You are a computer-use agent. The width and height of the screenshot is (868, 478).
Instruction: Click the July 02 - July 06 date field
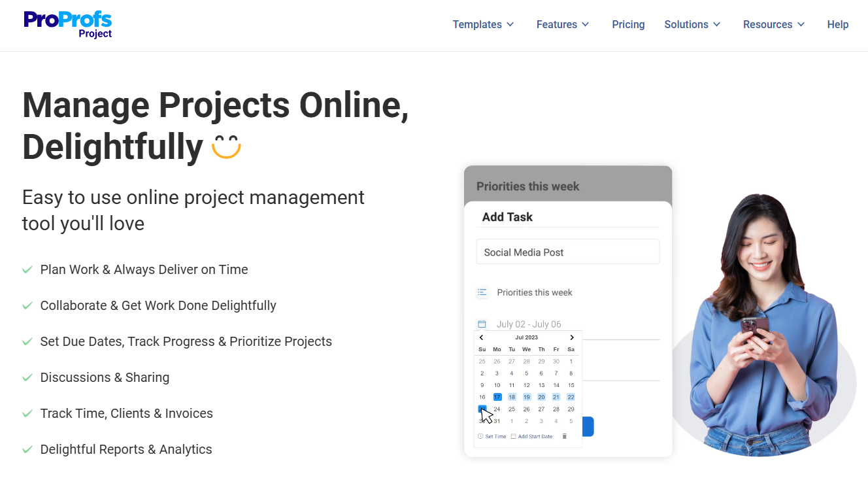pyautogui.click(x=529, y=324)
